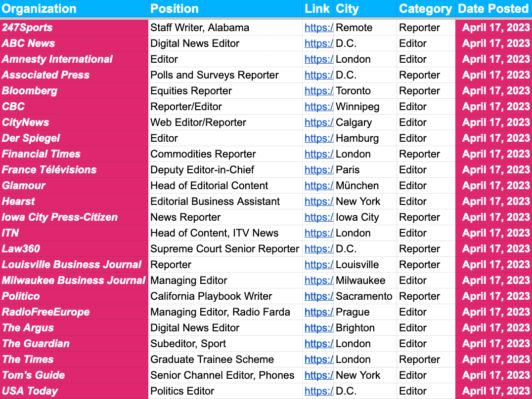The image size is (532, 399).
Task: Open the USA Today Politics Editor link
Action: tap(318, 391)
